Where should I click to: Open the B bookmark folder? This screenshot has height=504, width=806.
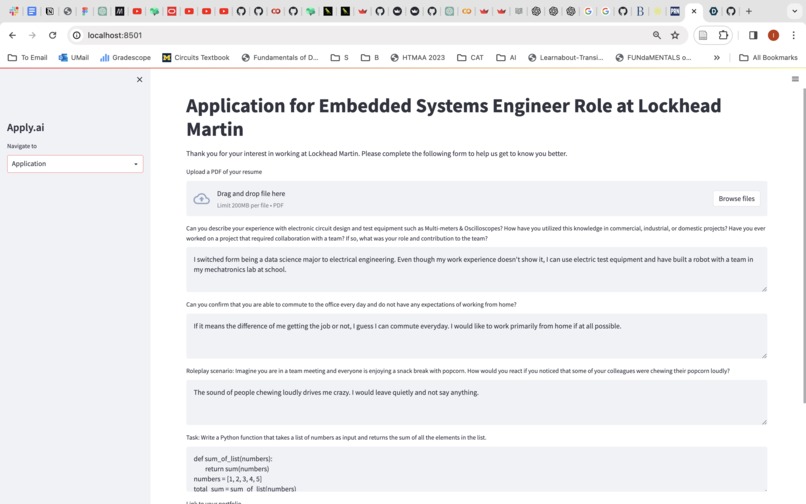(x=370, y=58)
